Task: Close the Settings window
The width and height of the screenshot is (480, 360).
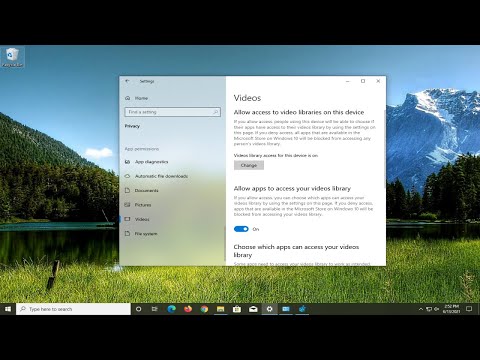Action: tap(378, 81)
